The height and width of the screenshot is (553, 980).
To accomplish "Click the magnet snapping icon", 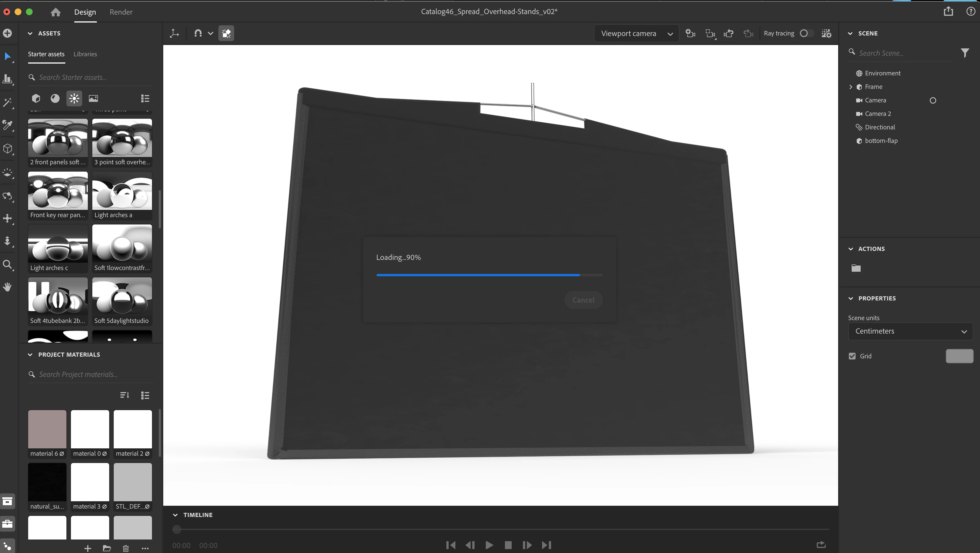I will (198, 33).
